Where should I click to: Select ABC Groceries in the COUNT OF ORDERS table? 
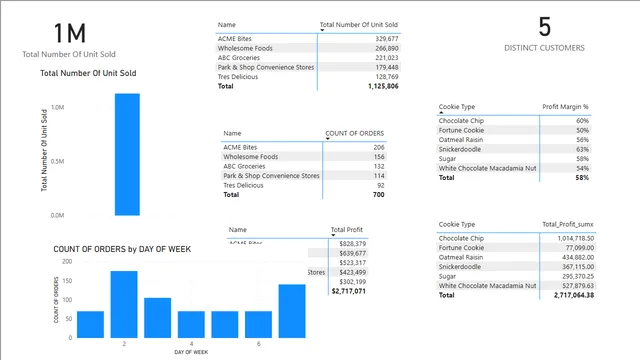pyautogui.click(x=244, y=166)
